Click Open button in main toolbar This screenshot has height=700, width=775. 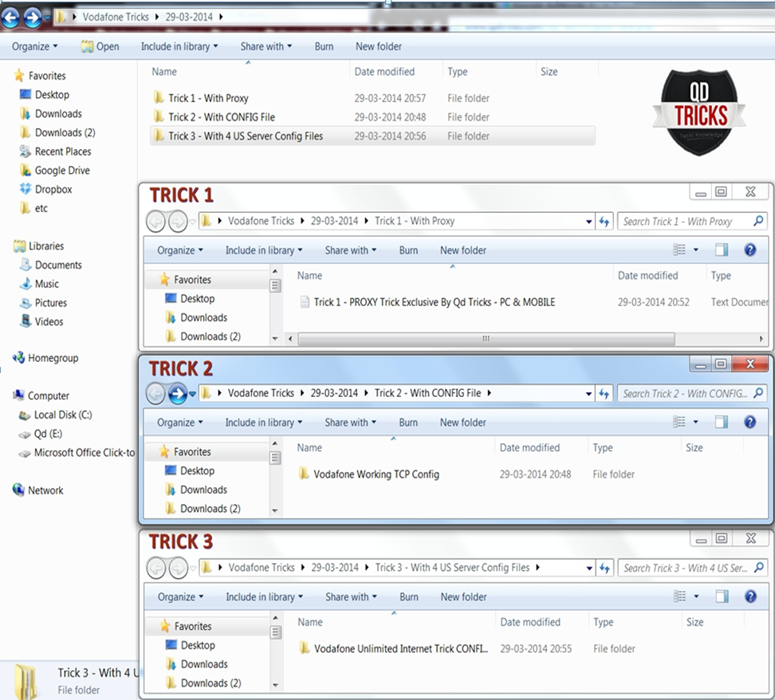(x=100, y=46)
